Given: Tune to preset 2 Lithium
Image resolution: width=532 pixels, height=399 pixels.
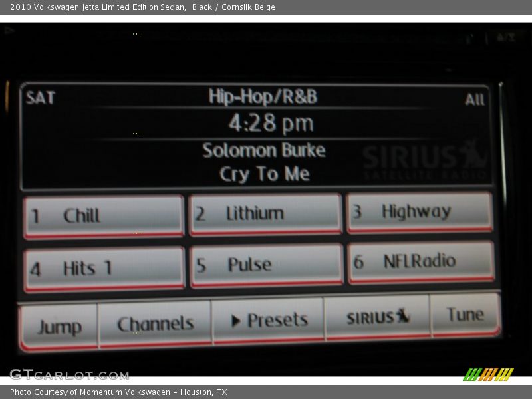Looking at the screenshot, I should [265, 213].
